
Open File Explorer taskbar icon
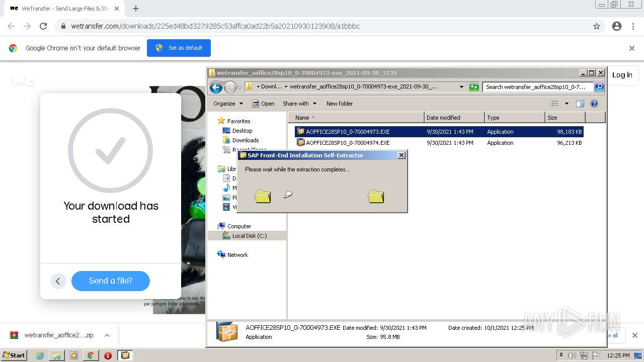click(x=57, y=355)
